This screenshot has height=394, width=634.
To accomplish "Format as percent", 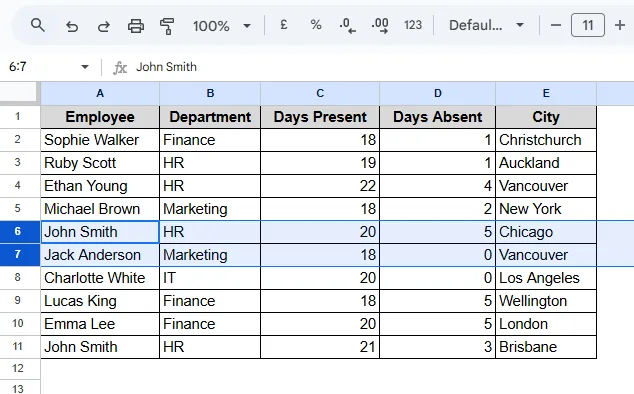I will (x=316, y=25).
